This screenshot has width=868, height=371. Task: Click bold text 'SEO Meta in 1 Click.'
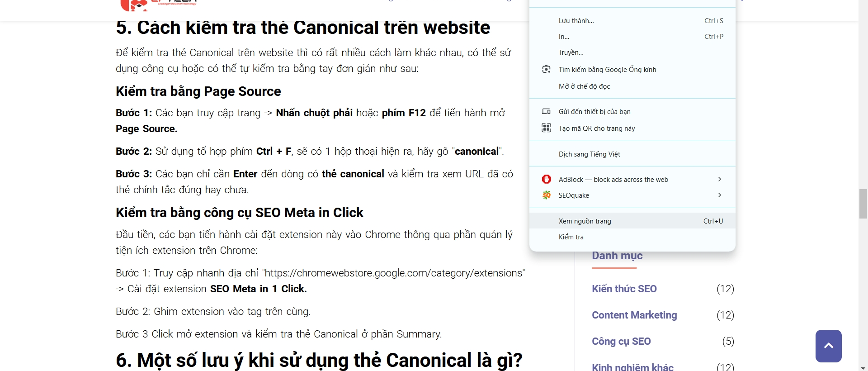[259, 289]
